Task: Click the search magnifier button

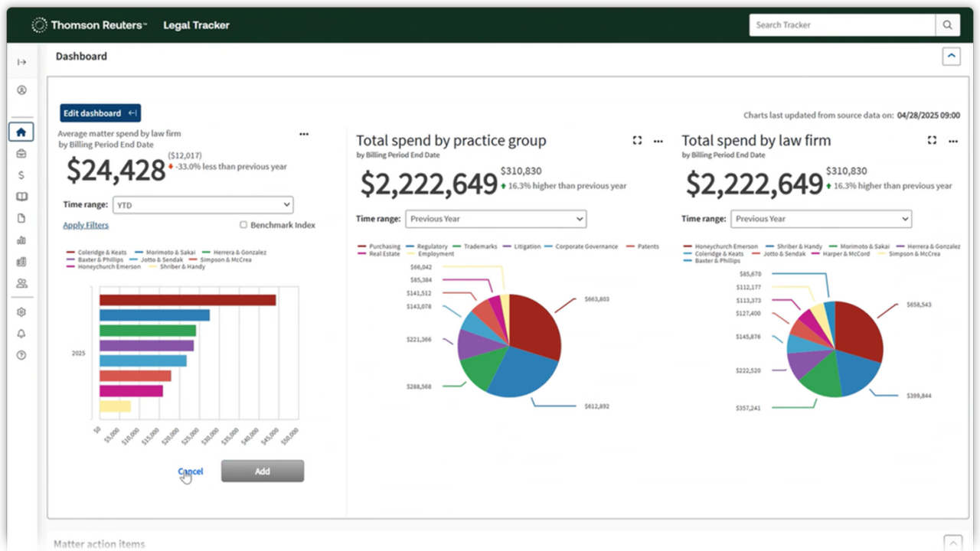Action: [947, 25]
